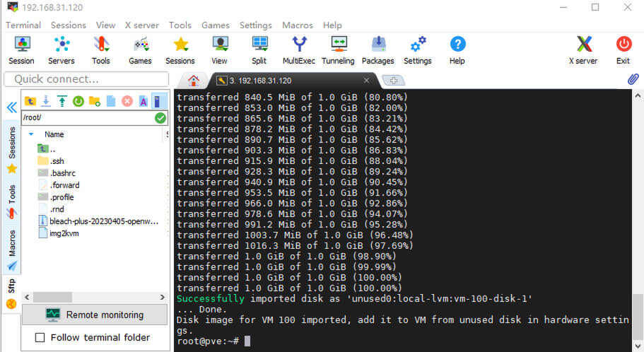
Task: Select the img2kvm file
Action: click(x=63, y=233)
